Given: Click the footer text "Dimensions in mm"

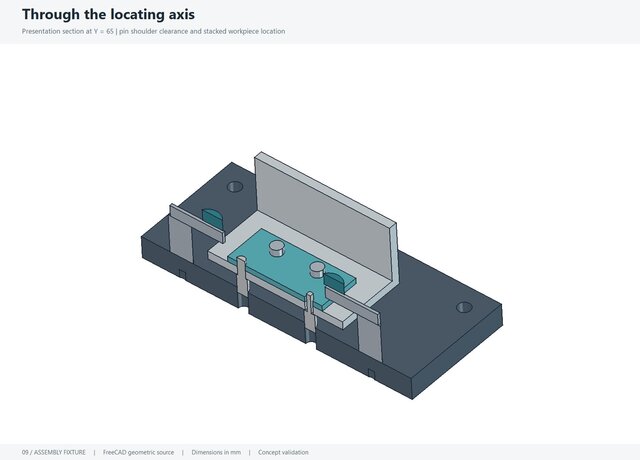Looking at the screenshot, I should [216, 452].
